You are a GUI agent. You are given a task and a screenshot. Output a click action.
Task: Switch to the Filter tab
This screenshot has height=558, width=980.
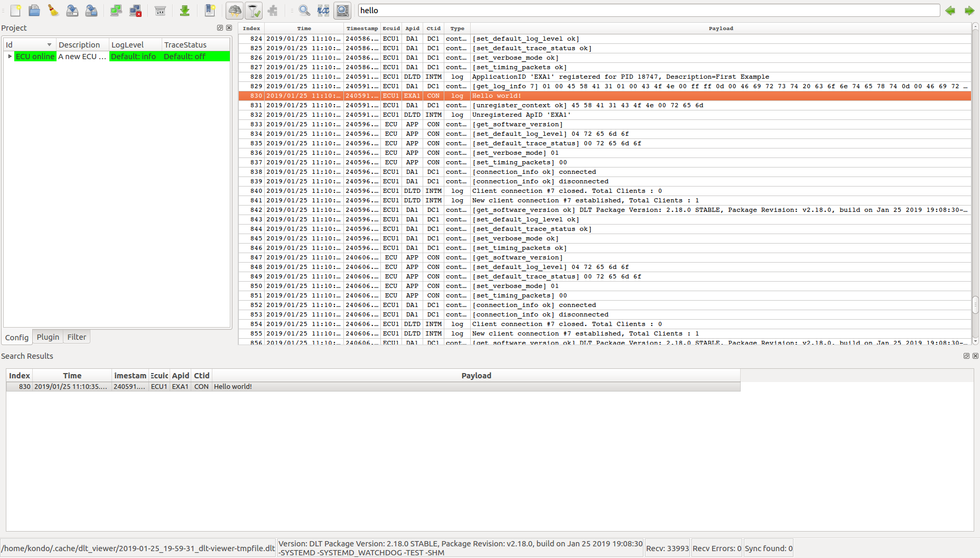pyautogui.click(x=77, y=337)
